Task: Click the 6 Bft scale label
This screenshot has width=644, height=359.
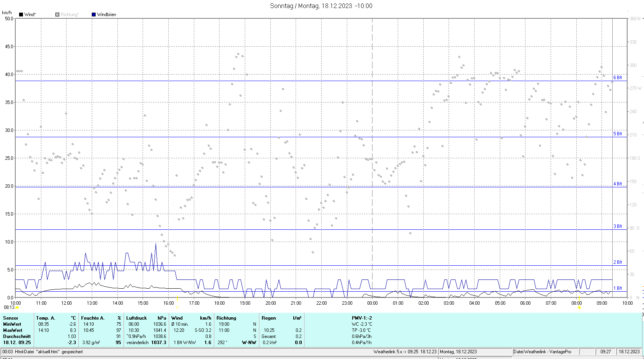Action: [x=618, y=78]
